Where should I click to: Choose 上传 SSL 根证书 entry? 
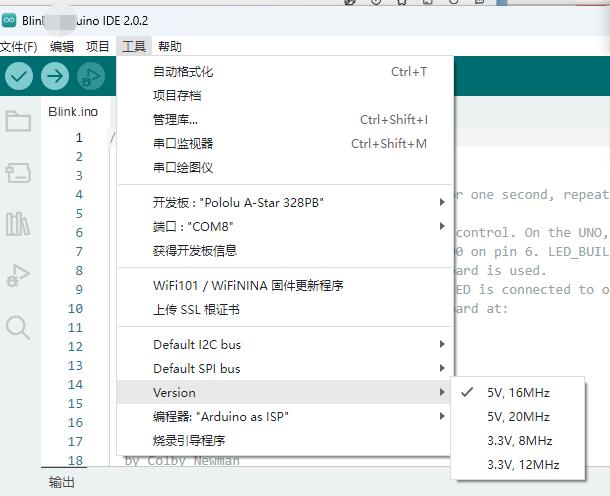[x=285, y=310]
